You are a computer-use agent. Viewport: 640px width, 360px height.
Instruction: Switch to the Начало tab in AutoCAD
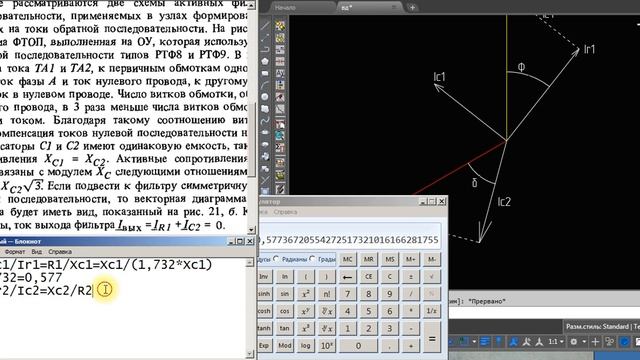(284, 7)
